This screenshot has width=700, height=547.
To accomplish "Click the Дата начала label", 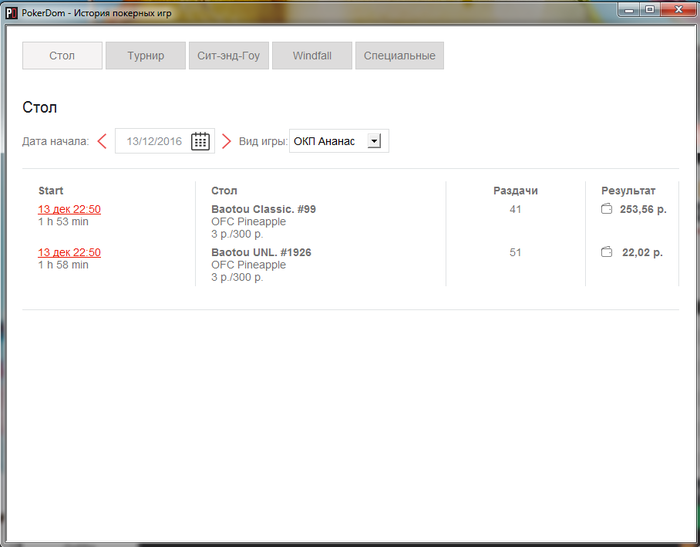I will tap(55, 142).
